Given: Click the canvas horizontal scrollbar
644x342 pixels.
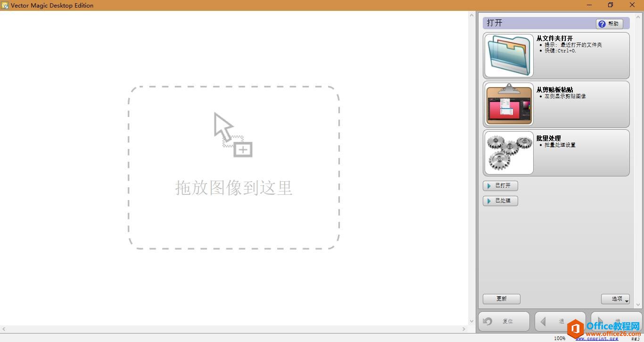Looking at the screenshot, I should 234,329.
